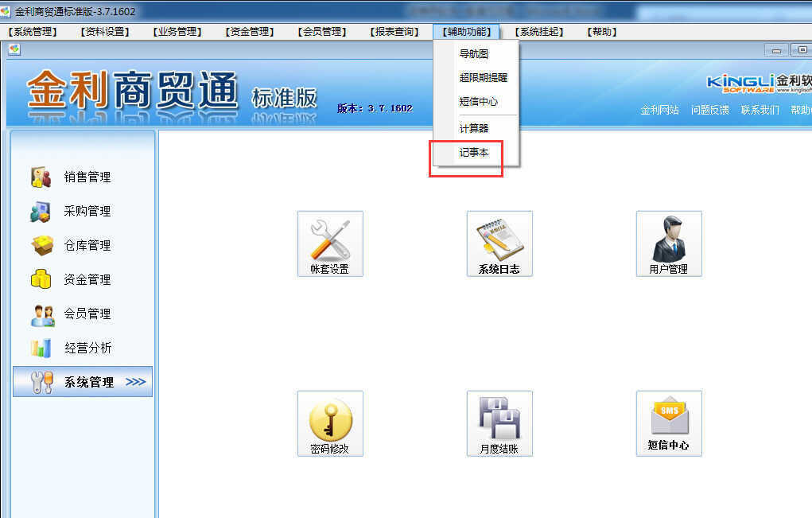Open the 【资金管理】 menu
Image resolution: width=812 pixels, height=518 pixels.
(x=250, y=32)
